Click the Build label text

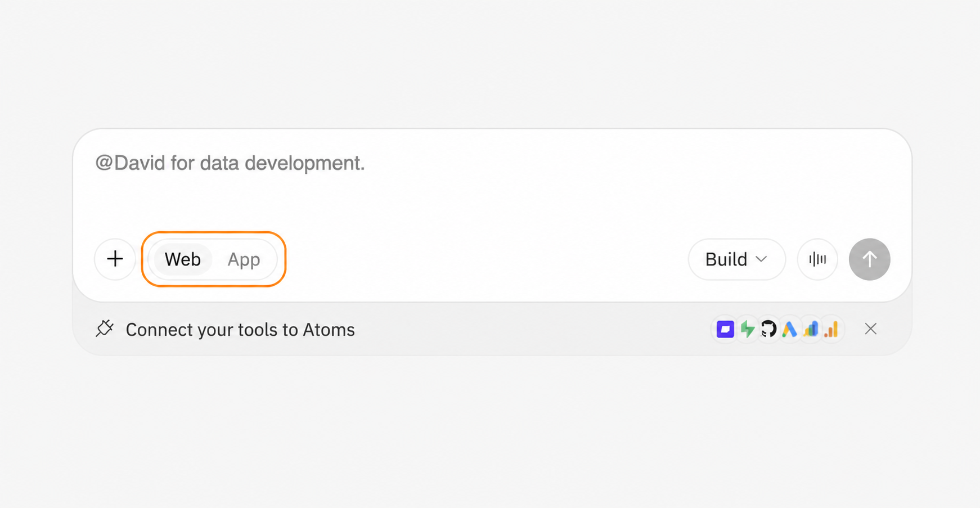726,259
